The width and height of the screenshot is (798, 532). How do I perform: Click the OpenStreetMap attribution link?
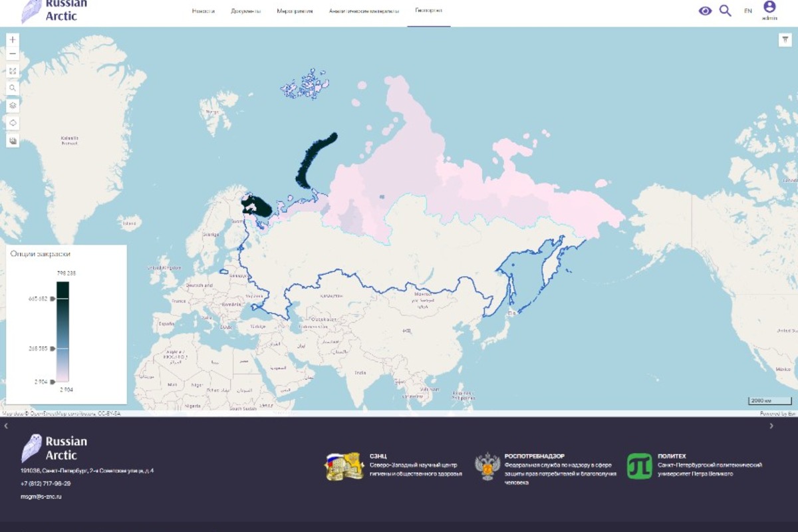point(63,414)
